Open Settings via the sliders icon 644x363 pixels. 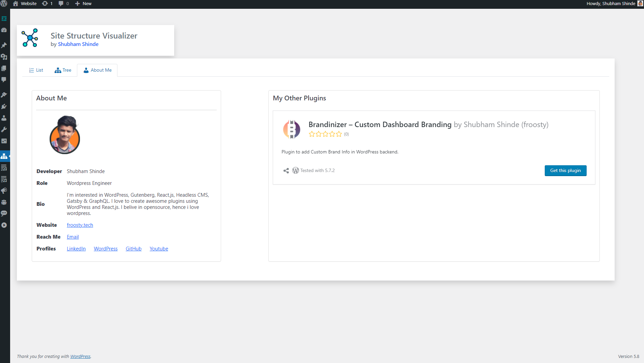[x=4, y=141]
